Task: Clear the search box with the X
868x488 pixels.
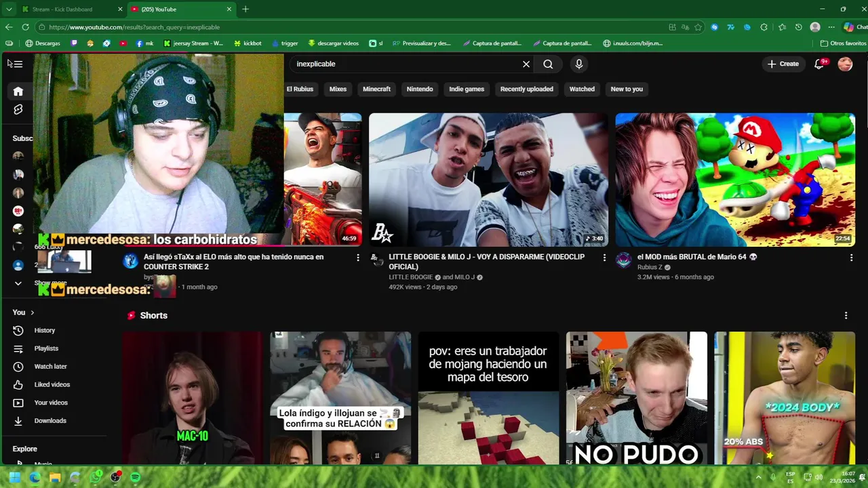Action: coord(526,64)
